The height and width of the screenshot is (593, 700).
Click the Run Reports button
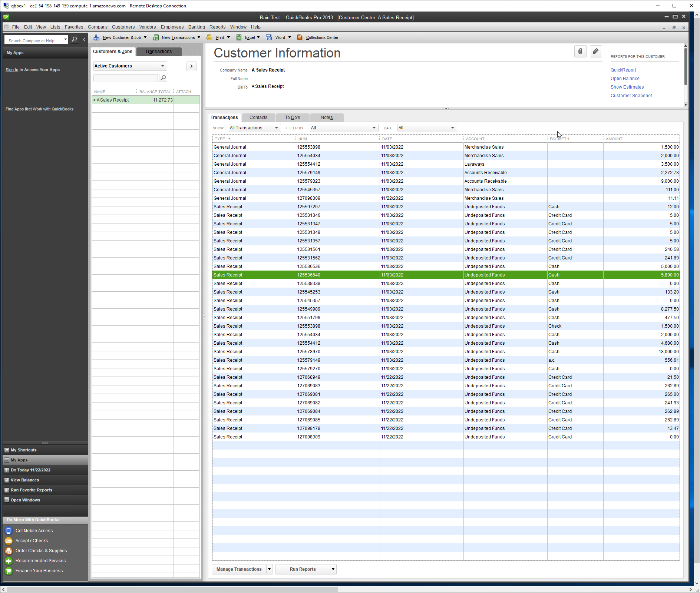tap(303, 569)
